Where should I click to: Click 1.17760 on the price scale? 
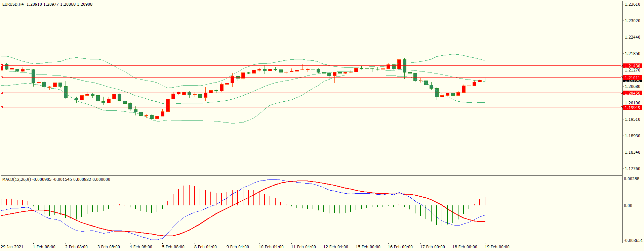click(x=632, y=169)
